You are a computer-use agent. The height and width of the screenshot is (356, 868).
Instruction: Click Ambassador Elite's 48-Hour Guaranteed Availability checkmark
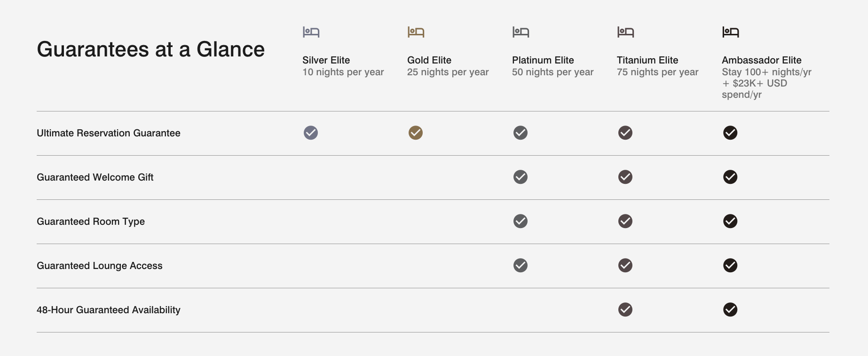coord(730,310)
